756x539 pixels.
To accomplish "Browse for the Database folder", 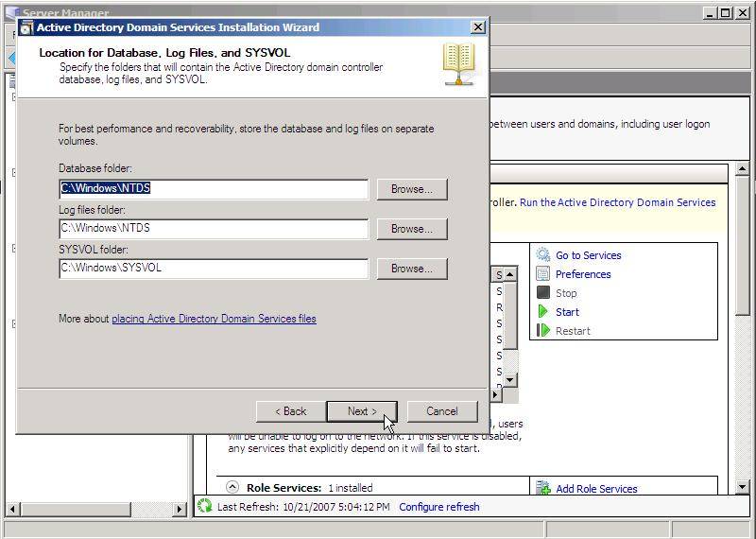I will point(412,189).
